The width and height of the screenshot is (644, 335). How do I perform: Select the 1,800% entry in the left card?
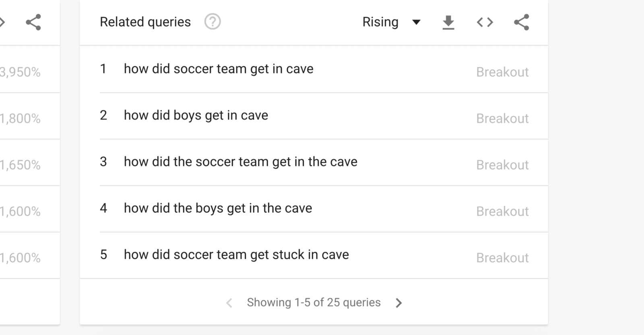tap(20, 119)
